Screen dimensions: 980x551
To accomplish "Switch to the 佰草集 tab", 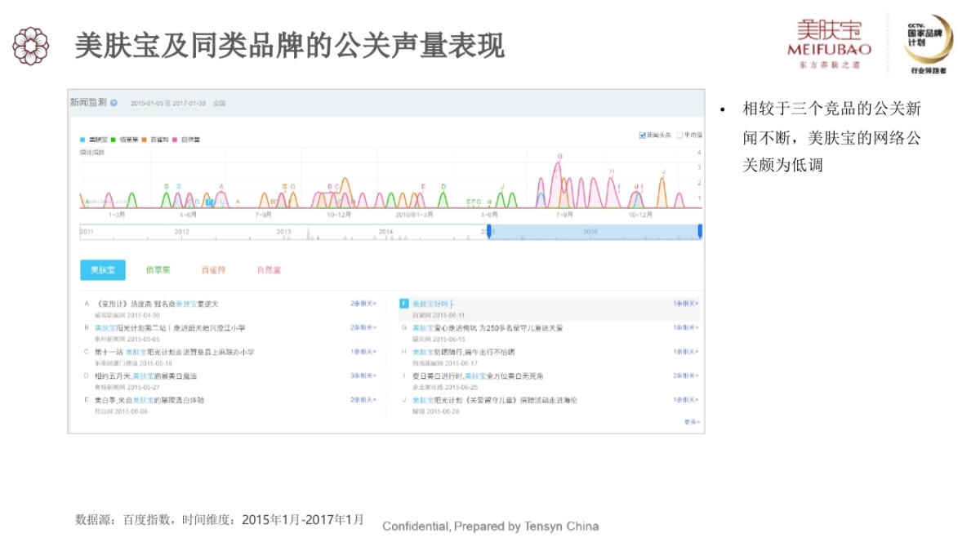I will point(158,269).
